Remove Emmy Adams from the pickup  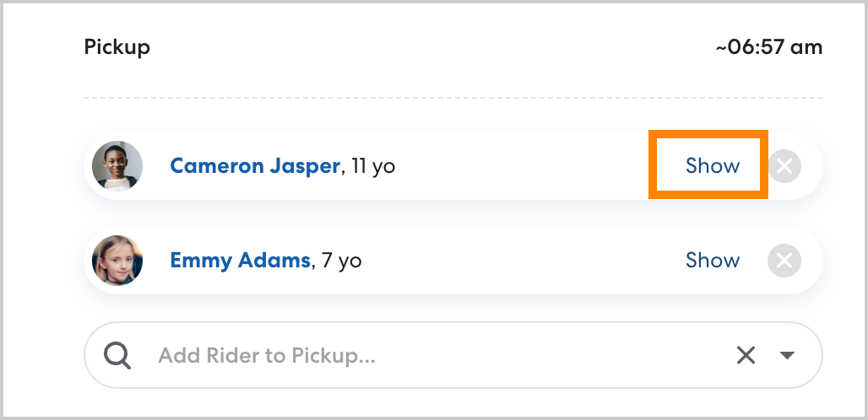[784, 261]
